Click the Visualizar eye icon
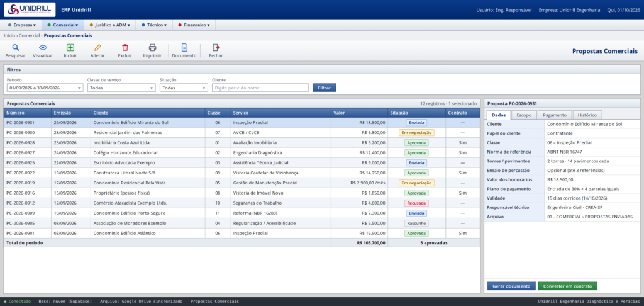Screen dimensions: 644x306 pyautogui.click(x=43, y=47)
